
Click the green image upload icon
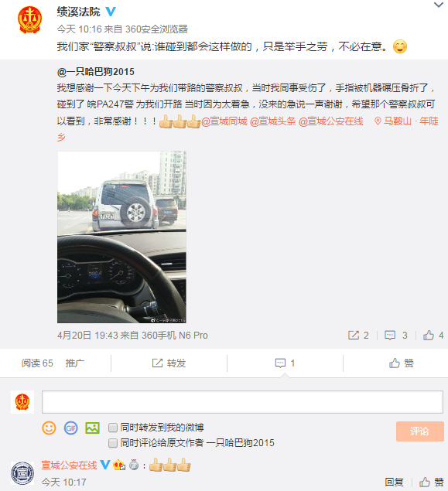(x=92, y=428)
